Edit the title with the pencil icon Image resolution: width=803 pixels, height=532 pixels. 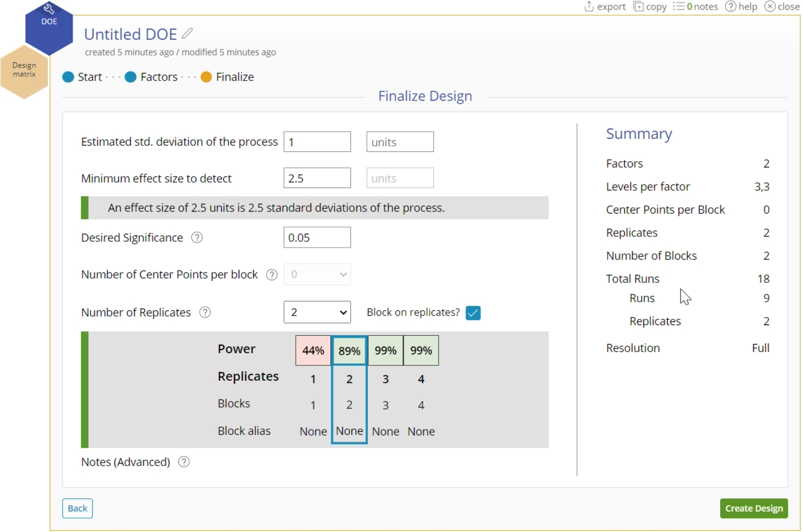[187, 34]
